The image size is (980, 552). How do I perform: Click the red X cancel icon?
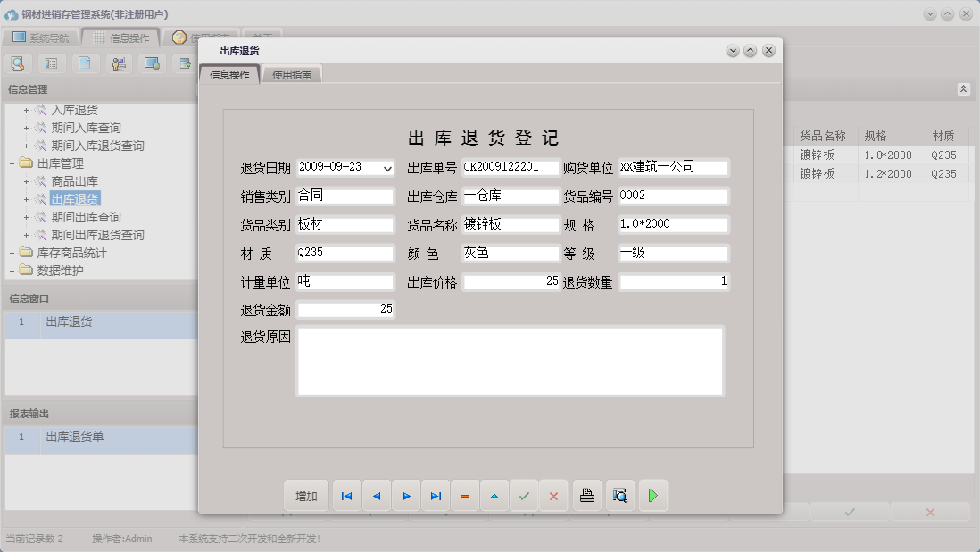coord(553,495)
